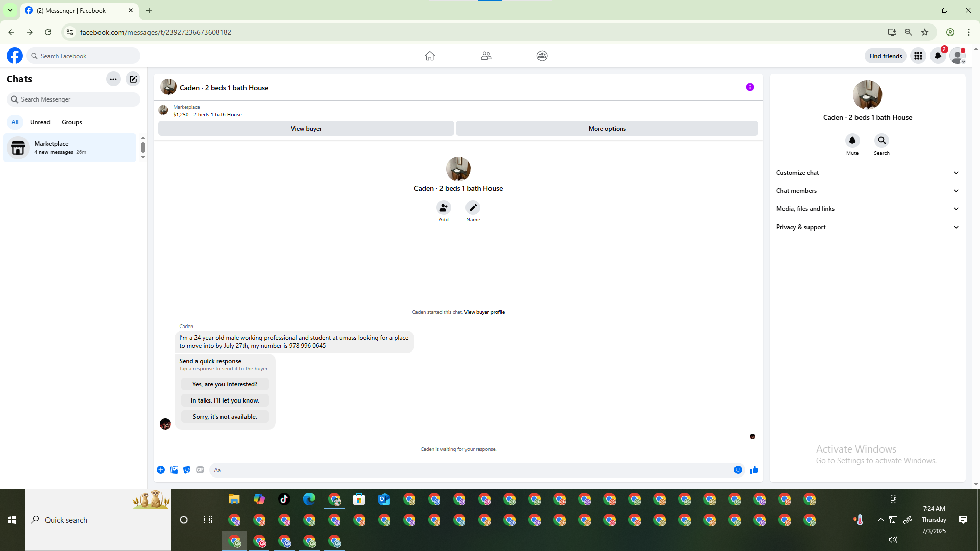Switch to the Groups chats tab
This screenshot has height=551, width=980.
click(x=71, y=122)
